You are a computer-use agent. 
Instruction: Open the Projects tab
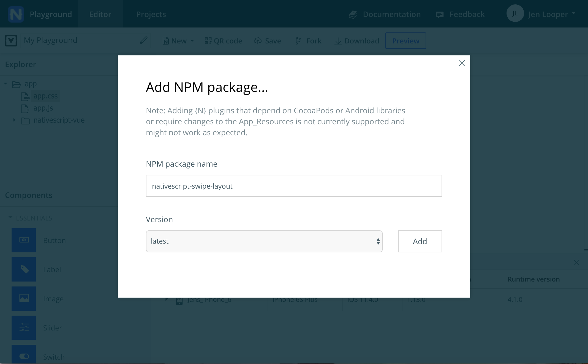[151, 14]
